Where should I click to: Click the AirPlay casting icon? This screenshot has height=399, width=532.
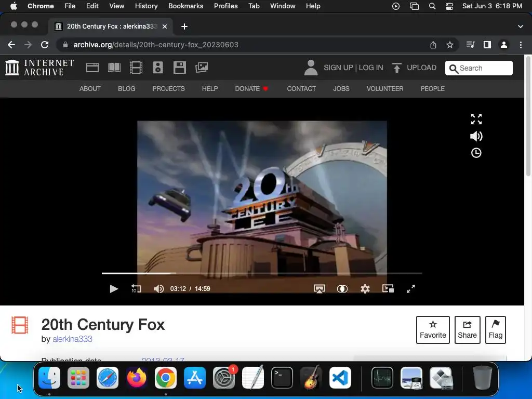click(x=320, y=289)
